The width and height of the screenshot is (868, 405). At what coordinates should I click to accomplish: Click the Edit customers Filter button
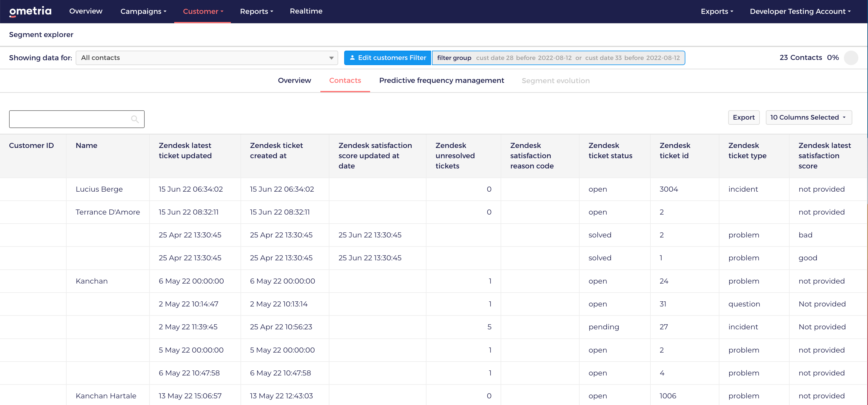(387, 58)
